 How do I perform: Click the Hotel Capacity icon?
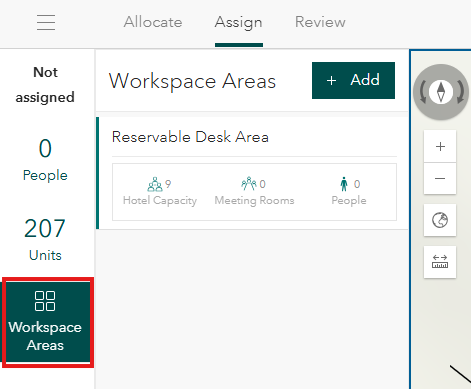tap(155, 184)
